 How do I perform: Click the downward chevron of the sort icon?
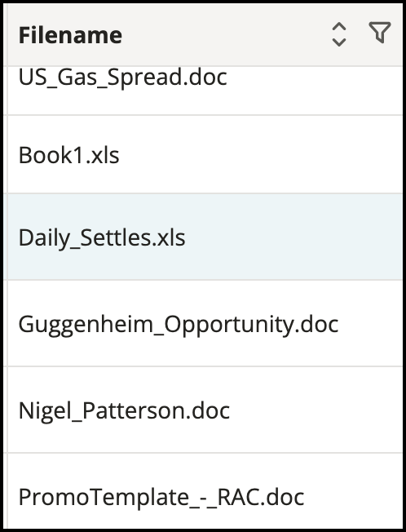pyautogui.click(x=339, y=42)
